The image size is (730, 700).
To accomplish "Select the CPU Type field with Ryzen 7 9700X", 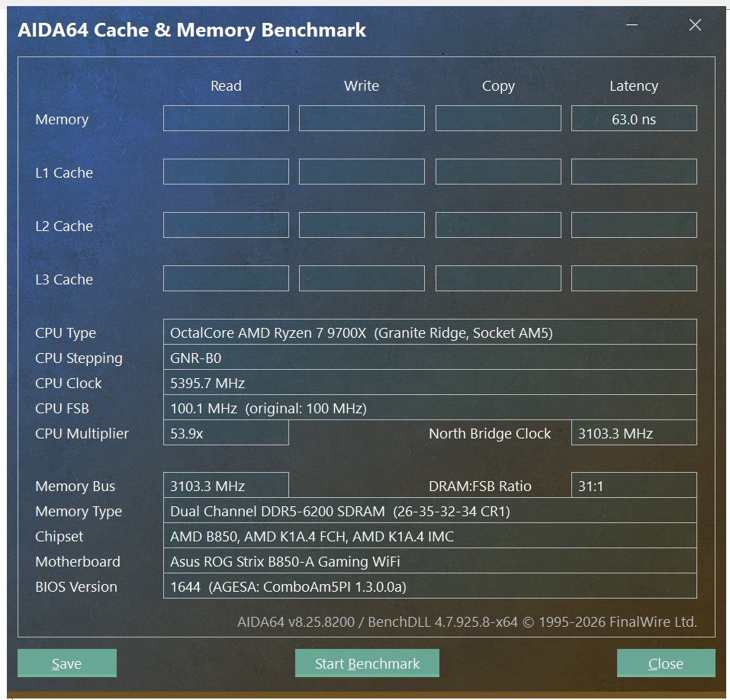I will coord(429,332).
